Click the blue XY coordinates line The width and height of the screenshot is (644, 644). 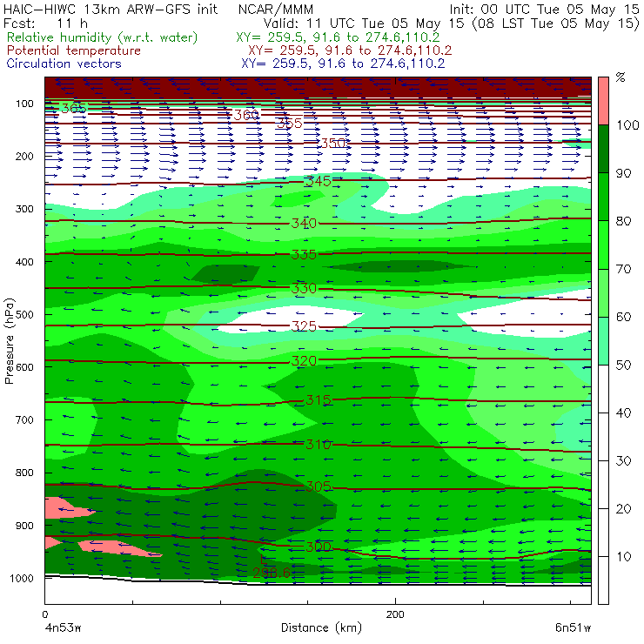click(x=343, y=64)
